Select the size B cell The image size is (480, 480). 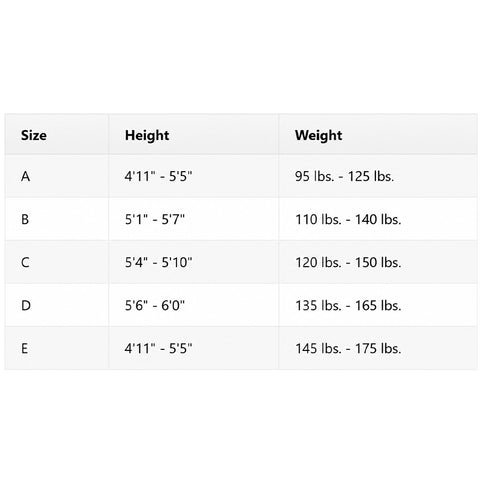tap(57, 219)
